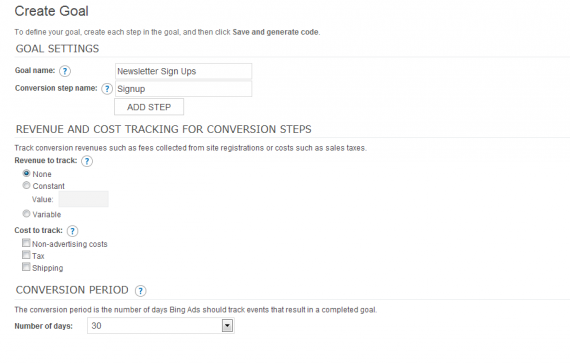Image resolution: width=570 pixels, height=364 pixels.
Task: Open help icon for Revenue to track
Action: pyautogui.click(x=87, y=161)
